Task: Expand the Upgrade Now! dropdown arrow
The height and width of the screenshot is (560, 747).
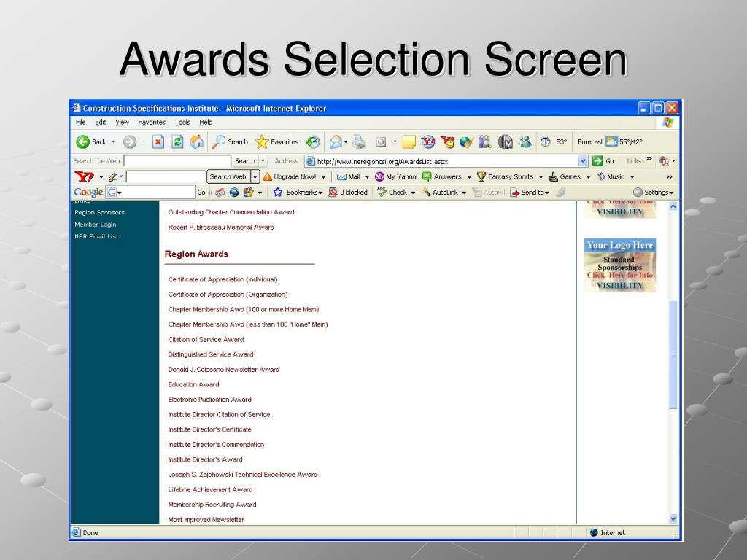Action: tap(323, 177)
